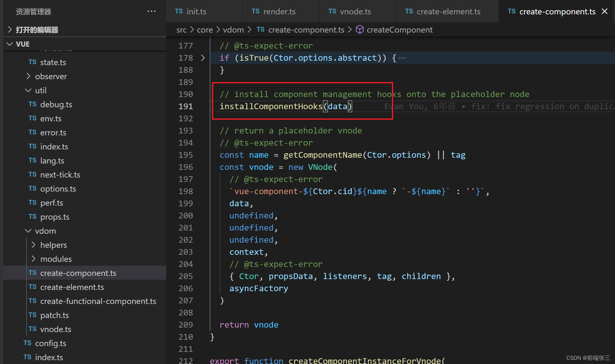
Task: Open next-tick.ts file
Action: click(x=84, y=175)
